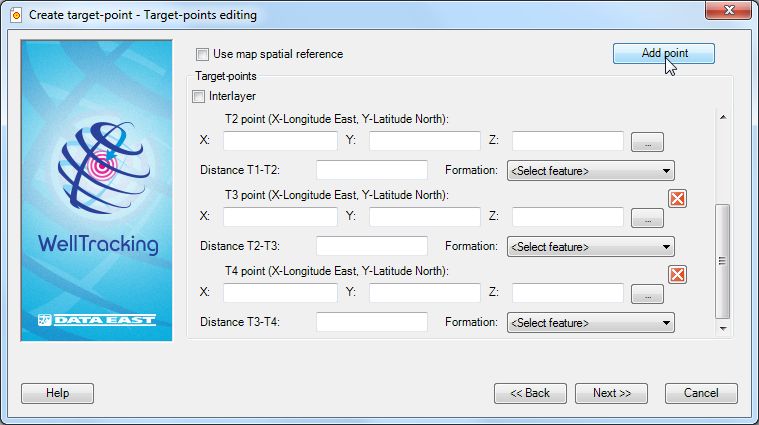Go to Next >> step

pyautogui.click(x=611, y=393)
